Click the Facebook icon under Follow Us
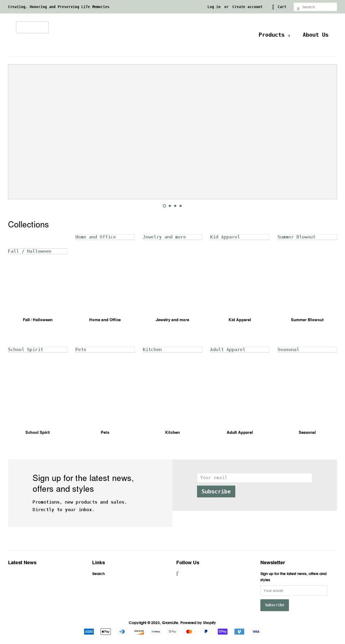Screen dimensions: 345x644 [x=177, y=574]
